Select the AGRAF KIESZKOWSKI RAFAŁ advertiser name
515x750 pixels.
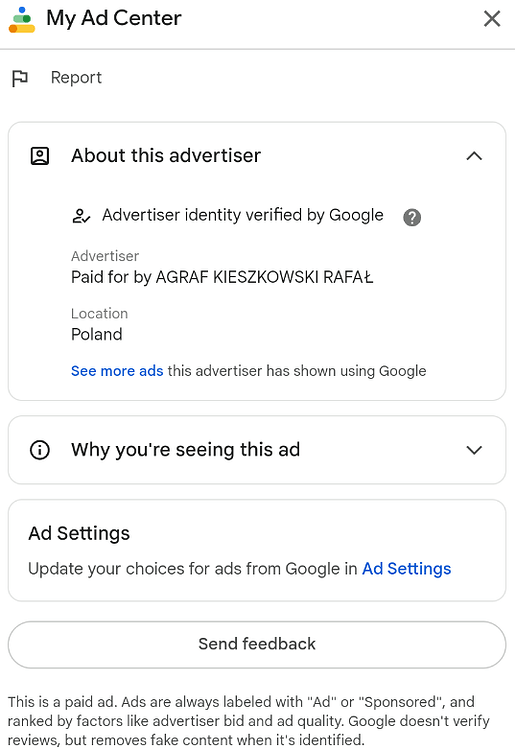264,277
